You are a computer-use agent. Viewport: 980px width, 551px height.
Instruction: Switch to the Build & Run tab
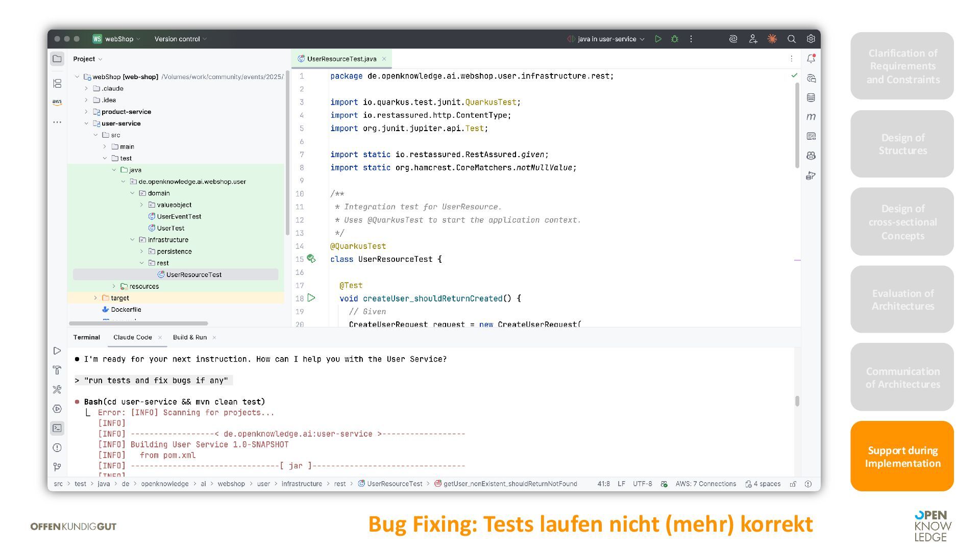click(189, 337)
